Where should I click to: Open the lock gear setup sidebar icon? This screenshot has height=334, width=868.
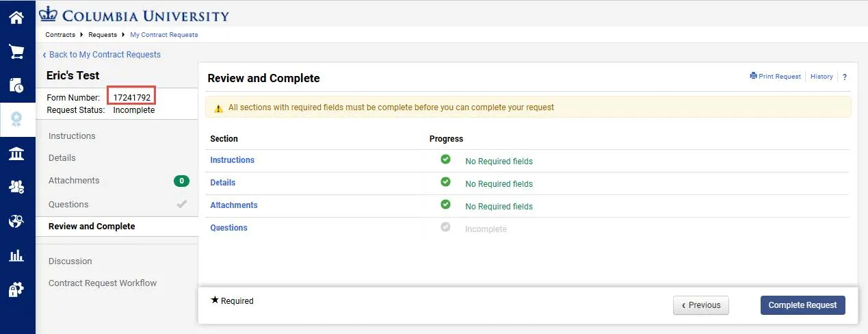pyautogui.click(x=16, y=290)
